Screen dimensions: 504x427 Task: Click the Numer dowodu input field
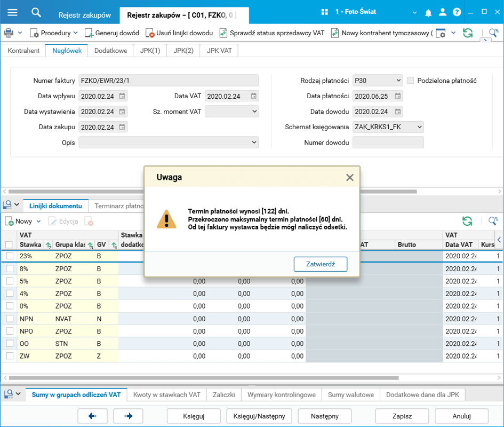[388, 143]
